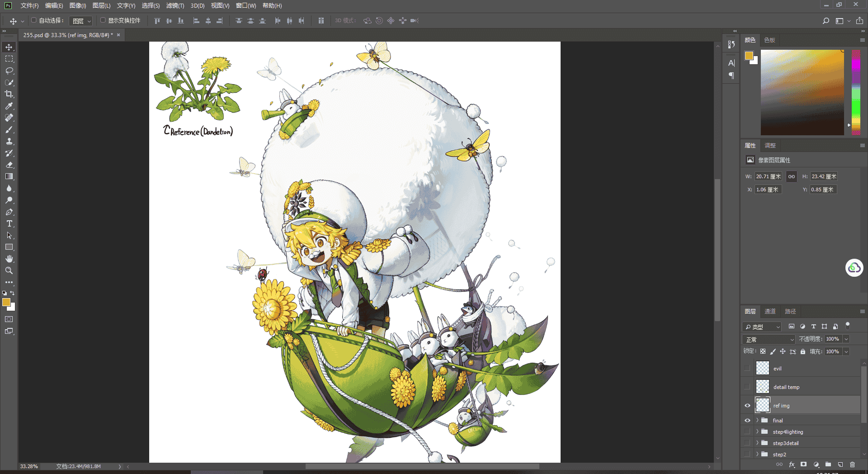Select the Eyedropper tool

pos(9,106)
